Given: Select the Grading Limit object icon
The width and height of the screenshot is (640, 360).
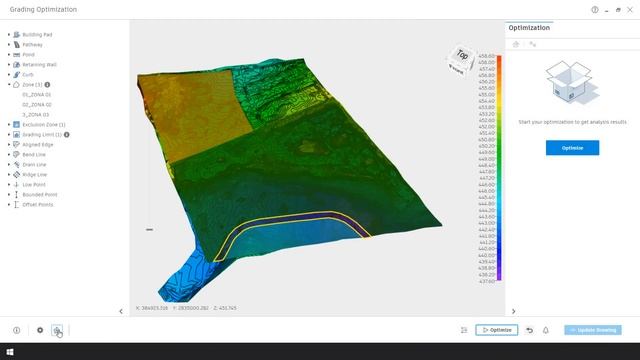Looking at the screenshot, I should pyautogui.click(x=17, y=134).
